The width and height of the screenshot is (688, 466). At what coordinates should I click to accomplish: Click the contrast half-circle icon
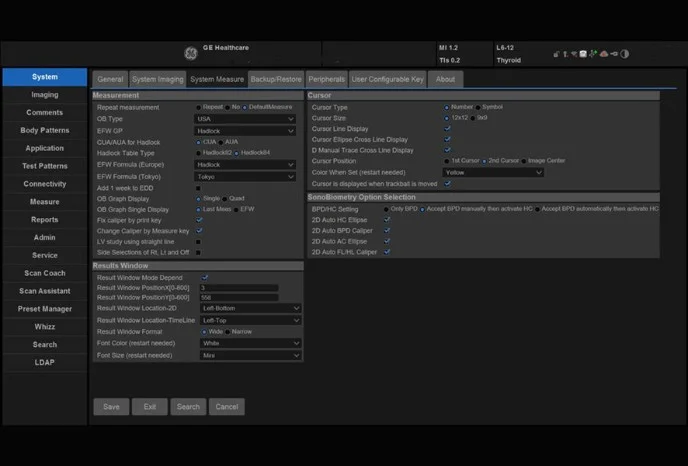click(624, 54)
